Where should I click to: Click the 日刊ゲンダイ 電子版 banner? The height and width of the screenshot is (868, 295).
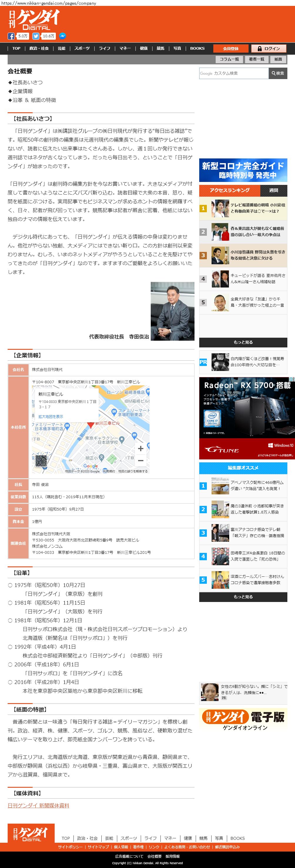(243, 720)
